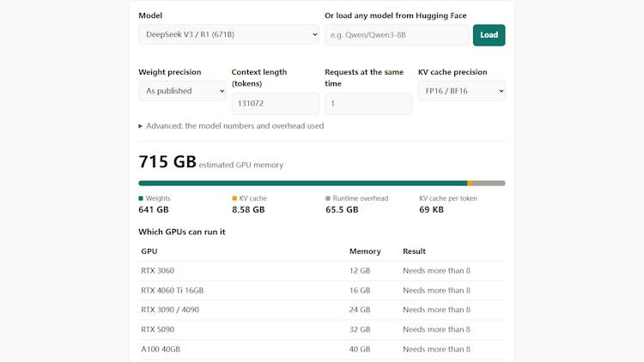Select the RTX 4060 Ti 16GB row name
Viewport: 644px width, 362px height.
pos(172,291)
